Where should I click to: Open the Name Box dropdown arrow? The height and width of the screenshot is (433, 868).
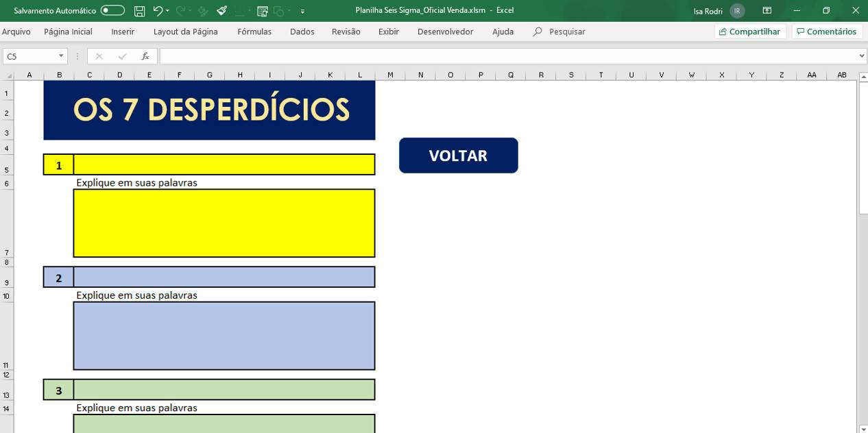61,56
